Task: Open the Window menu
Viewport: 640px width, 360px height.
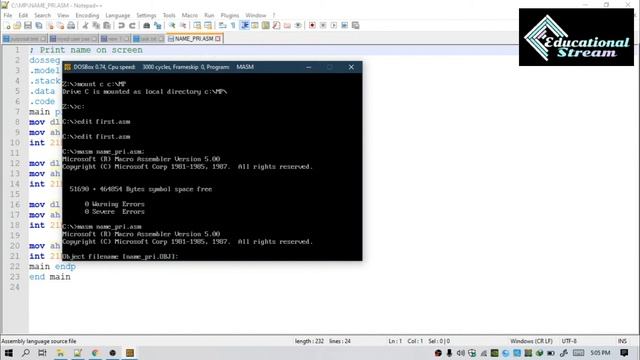Action: pyautogui.click(x=256, y=15)
